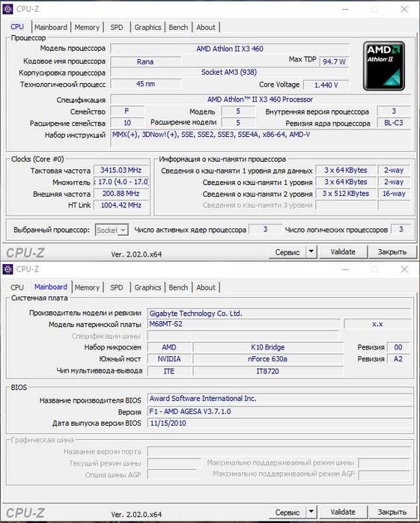Click the '94.7 W' Max TDP value
This screenshot has height=523, width=420.
point(334,61)
